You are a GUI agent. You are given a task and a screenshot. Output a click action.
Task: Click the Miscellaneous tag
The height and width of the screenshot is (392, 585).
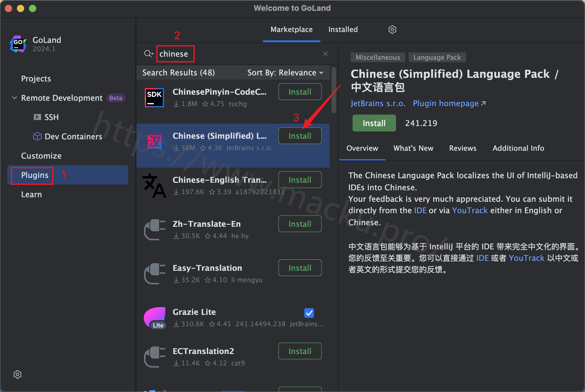pyautogui.click(x=378, y=57)
